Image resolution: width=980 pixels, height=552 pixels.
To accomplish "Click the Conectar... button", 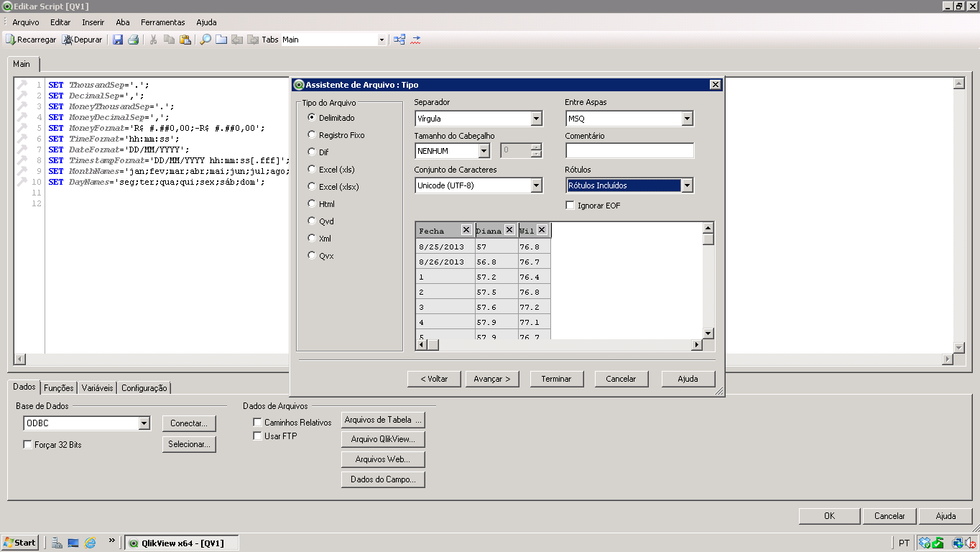I will click(x=189, y=423).
